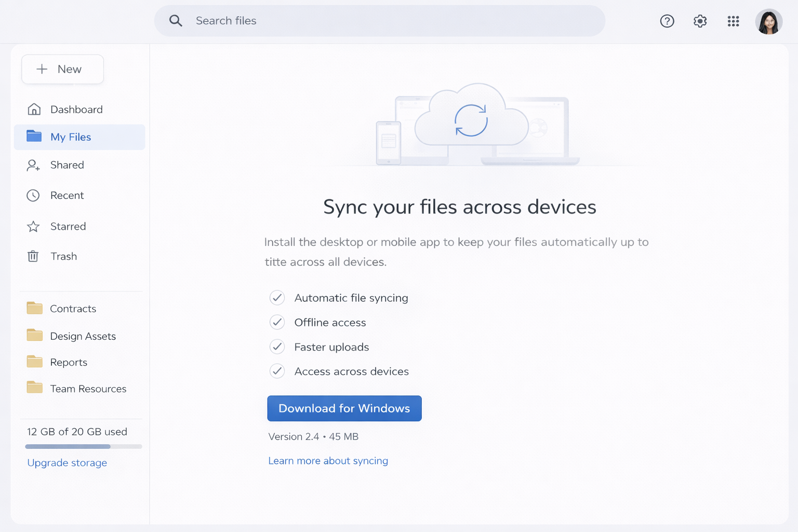
Task: Click the storage usage progress bar
Action: (x=83, y=446)
